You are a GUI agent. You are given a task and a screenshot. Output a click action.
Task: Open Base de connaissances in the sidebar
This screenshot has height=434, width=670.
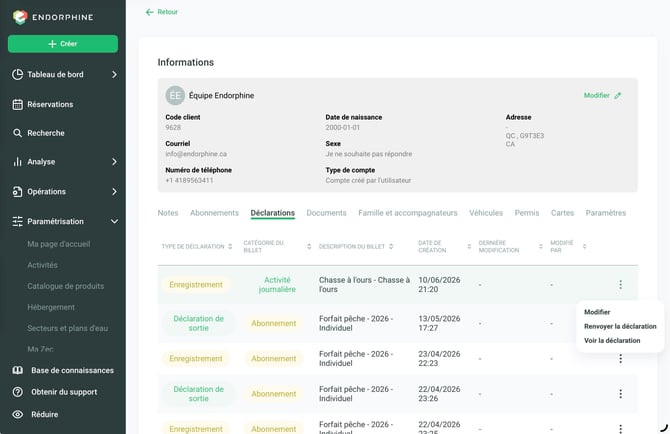(72, 370)
